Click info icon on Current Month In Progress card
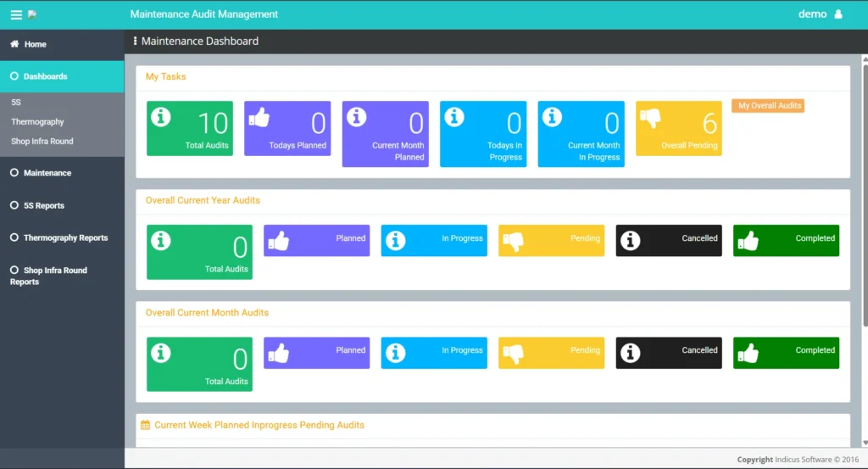 553,117
